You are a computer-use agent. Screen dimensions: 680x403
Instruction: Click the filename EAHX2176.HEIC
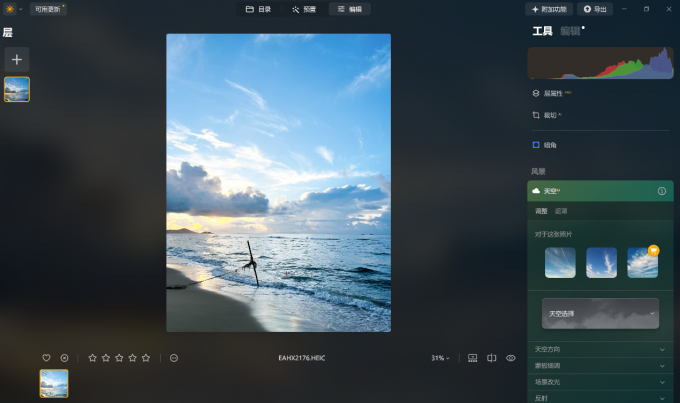click(x=302, y=358)
